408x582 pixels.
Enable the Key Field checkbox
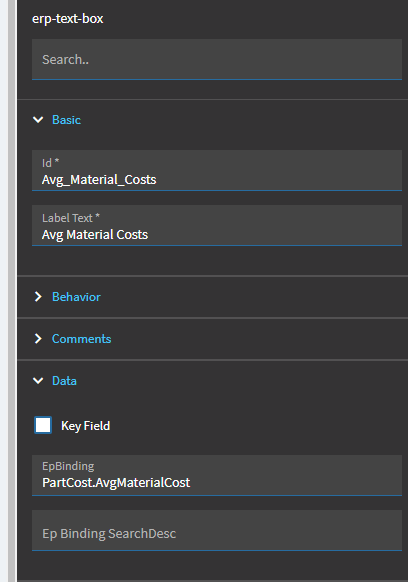point(43,425)
